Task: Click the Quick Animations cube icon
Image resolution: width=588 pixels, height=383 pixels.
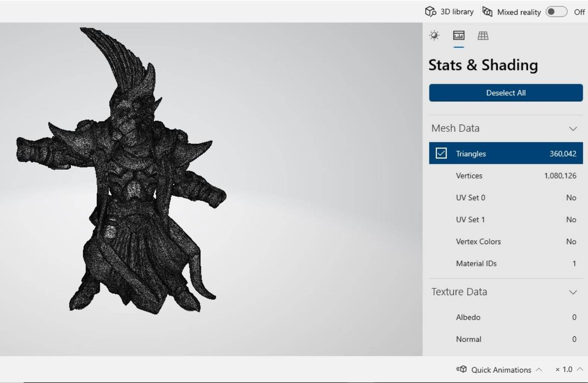Action: click(462, 369)
